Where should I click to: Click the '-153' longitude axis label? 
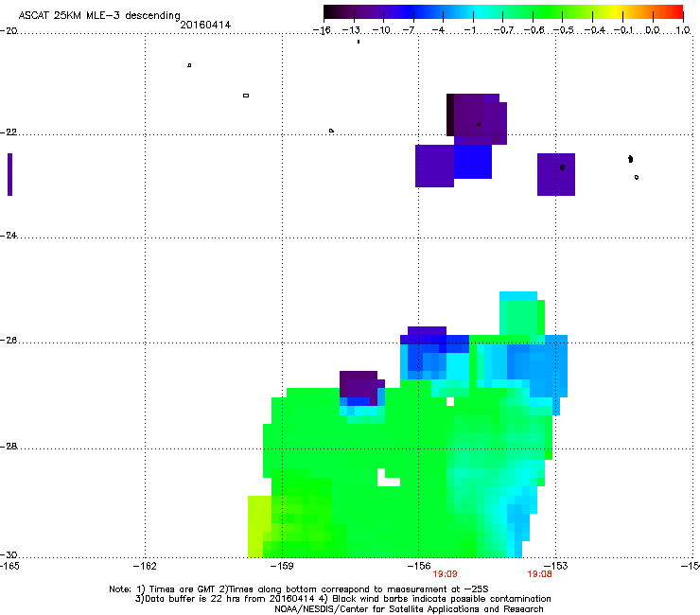pos(556,567)
